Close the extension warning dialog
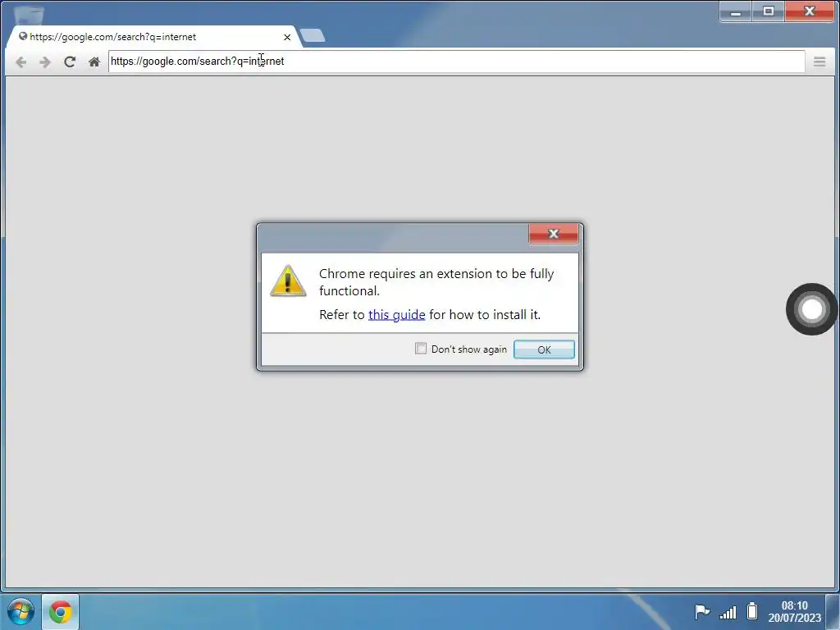The image size is (840, 630). (554, 234)
